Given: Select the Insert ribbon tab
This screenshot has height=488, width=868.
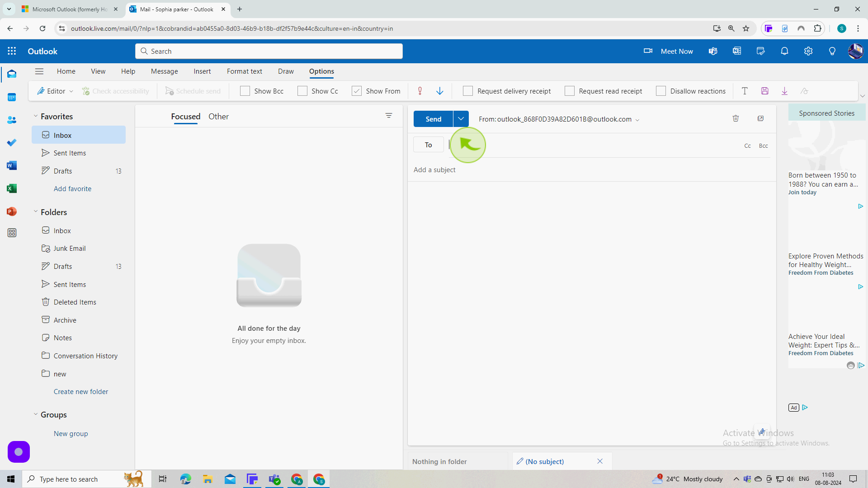Looking at the screenshot, I should tap(203, 71).
